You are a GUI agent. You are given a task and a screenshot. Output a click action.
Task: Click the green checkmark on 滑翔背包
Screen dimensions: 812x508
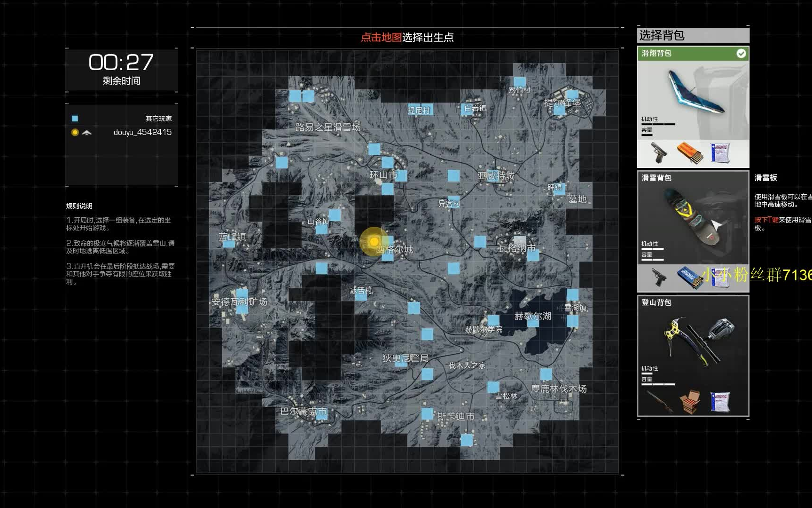[741, 54]
